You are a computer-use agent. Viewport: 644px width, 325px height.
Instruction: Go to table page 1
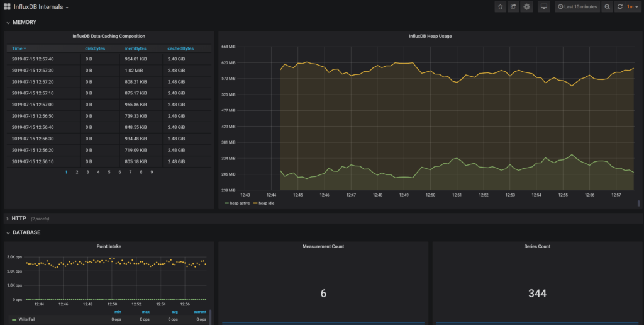66,172
